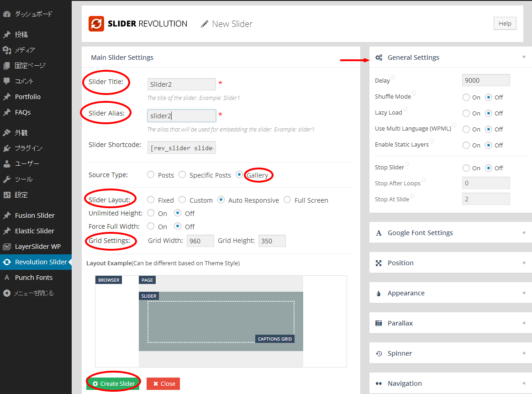
Task: Enable Lazy Load On option
Action: (466, 113)
